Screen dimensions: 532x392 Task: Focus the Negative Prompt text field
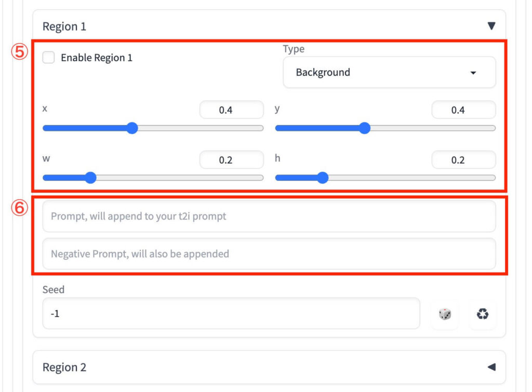[269, 254]
